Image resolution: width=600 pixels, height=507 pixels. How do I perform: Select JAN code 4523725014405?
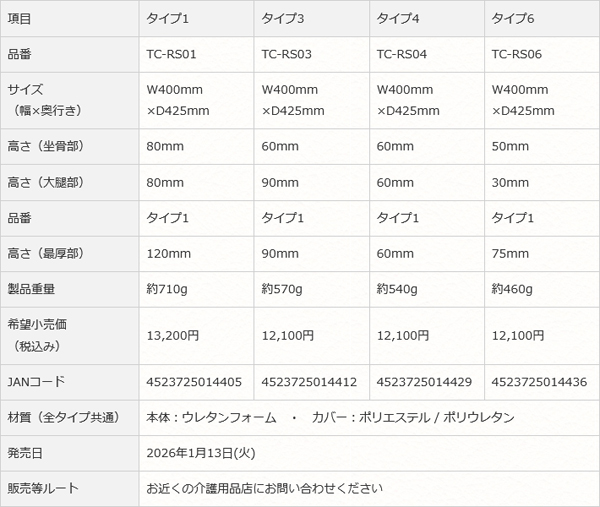(194, 382)
